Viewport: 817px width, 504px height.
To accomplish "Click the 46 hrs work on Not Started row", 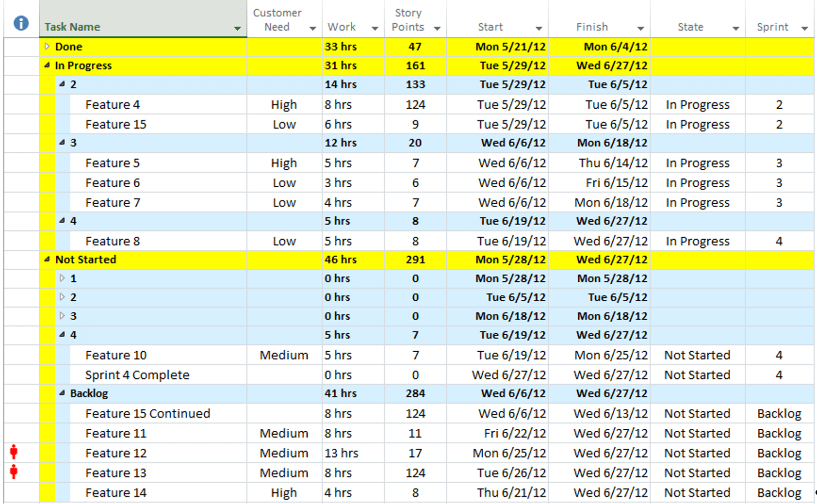I will point(340,260).
